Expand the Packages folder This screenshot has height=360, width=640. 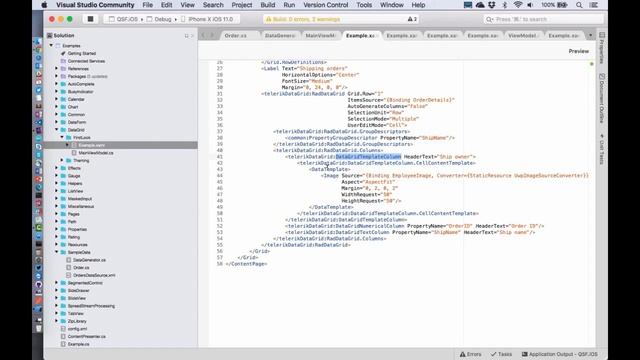pos(56,76)
